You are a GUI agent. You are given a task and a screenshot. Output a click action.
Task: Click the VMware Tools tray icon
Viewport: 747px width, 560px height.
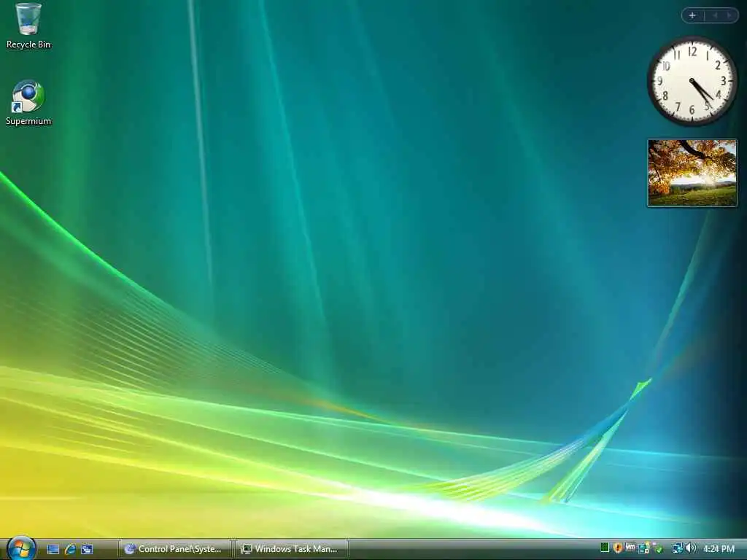pos(630,547)
